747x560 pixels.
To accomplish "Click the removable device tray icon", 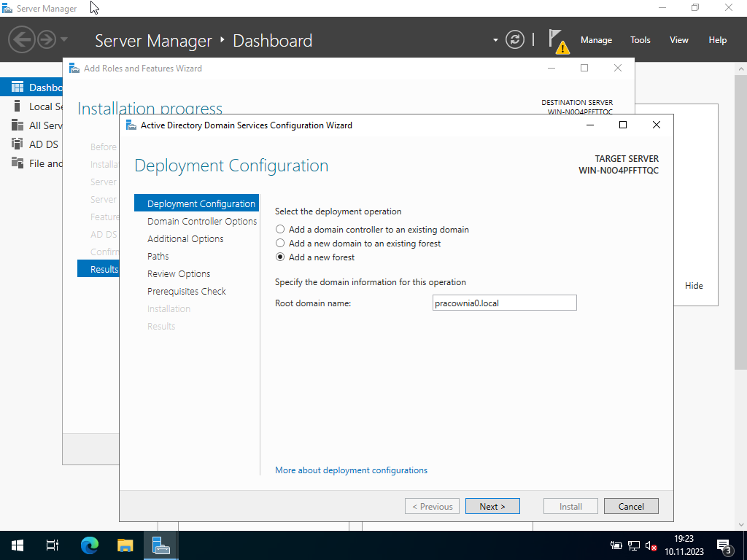I will (616, 545).
